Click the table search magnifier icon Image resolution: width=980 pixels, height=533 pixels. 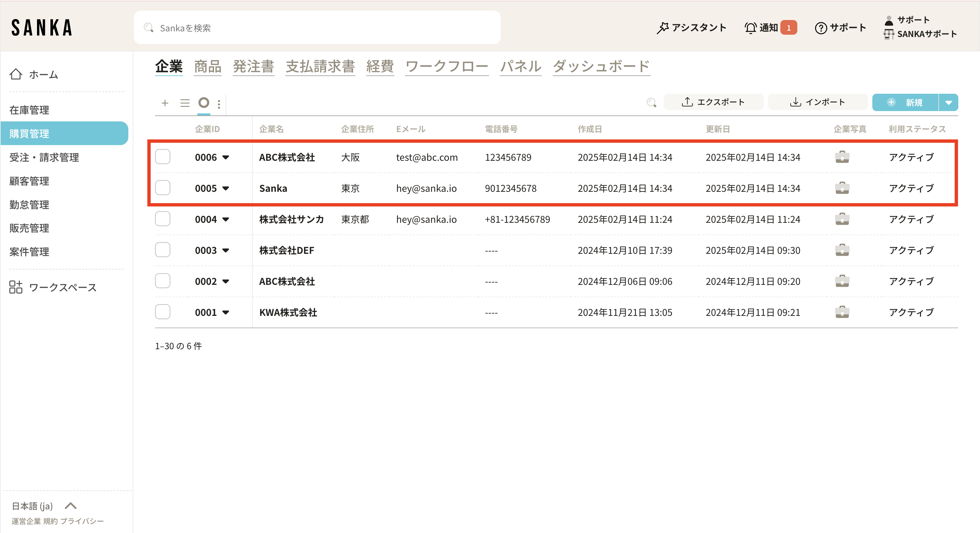pyautogui.click(x=651, y=102)
